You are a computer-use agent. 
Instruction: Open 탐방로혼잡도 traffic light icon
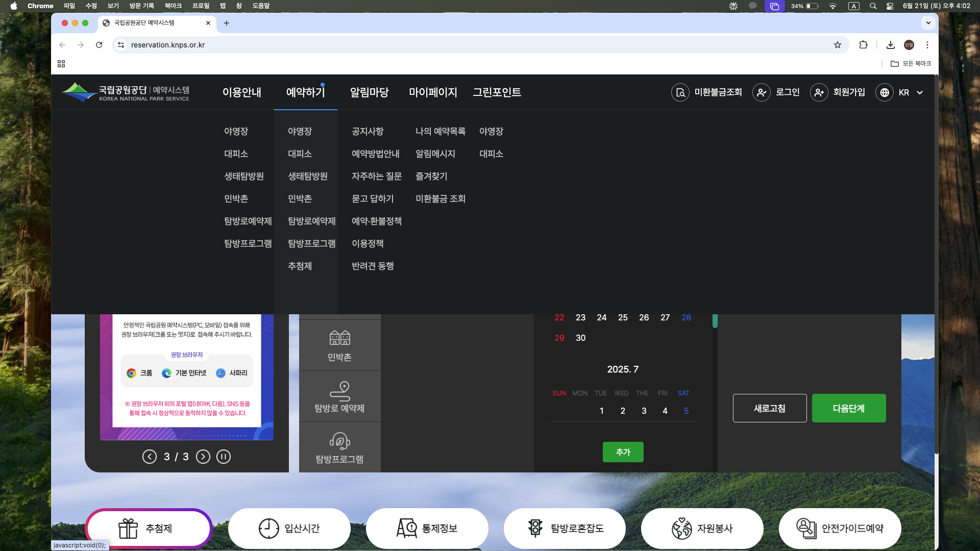coord(536,528)
